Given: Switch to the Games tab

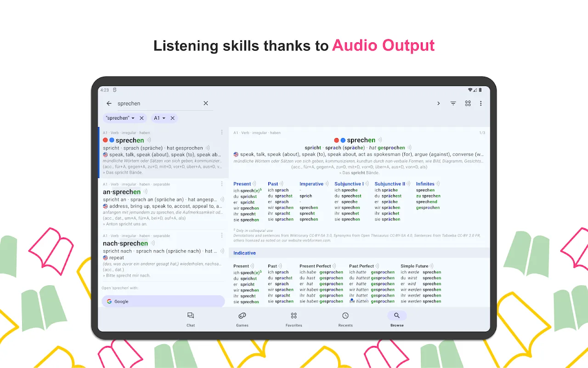Looking at the screenshot, I should click(x=242, y=319).
